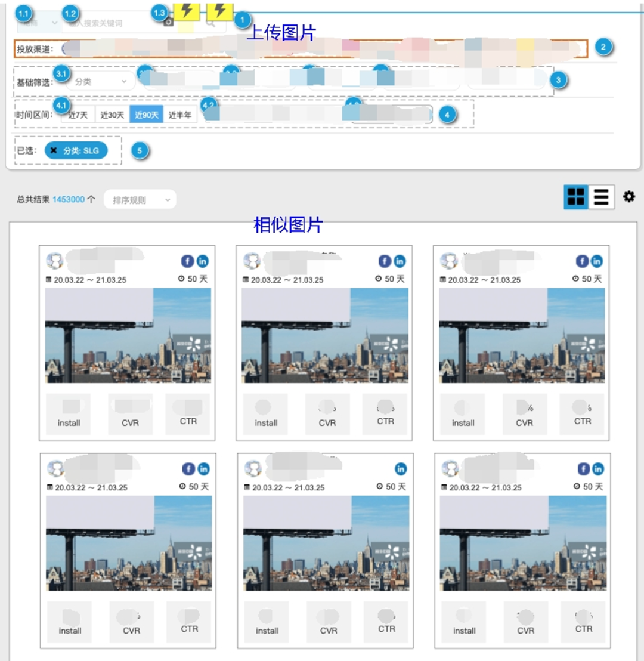Select the 近90天 time range tab
This screenshot has height=661, width=644.
pos(146,115)
